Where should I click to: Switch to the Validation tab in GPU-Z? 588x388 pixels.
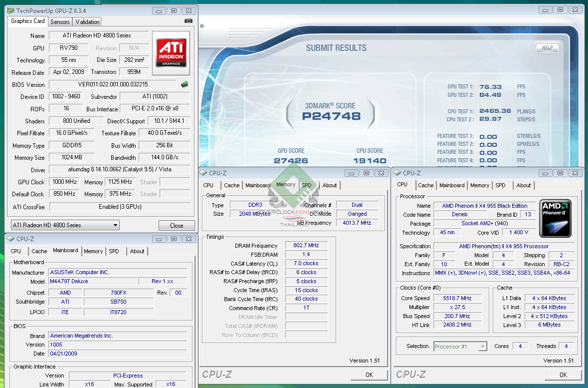(x=87, y=22)
